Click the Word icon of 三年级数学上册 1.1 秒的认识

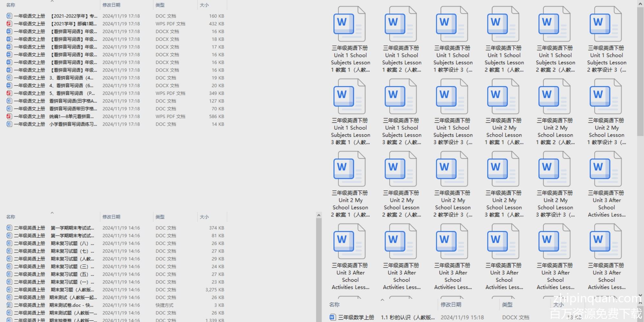click(x=332, y=317)
